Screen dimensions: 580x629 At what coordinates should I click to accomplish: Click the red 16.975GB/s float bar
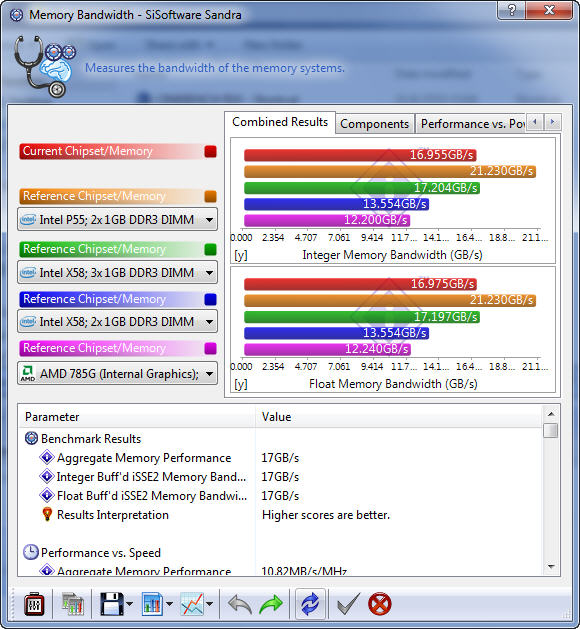pyautogui.click(x=360, y=284)
